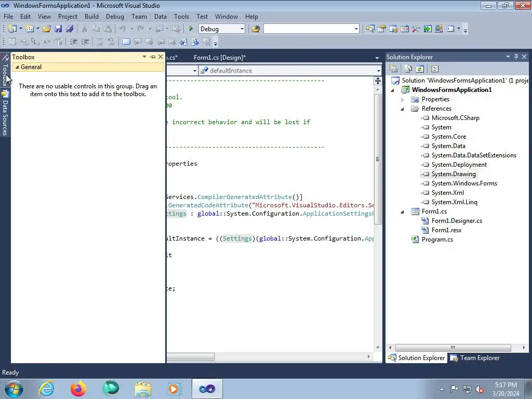
Task: Collapse the WindowsFormsApplication1 project node
Action: [x=393, y=90]
